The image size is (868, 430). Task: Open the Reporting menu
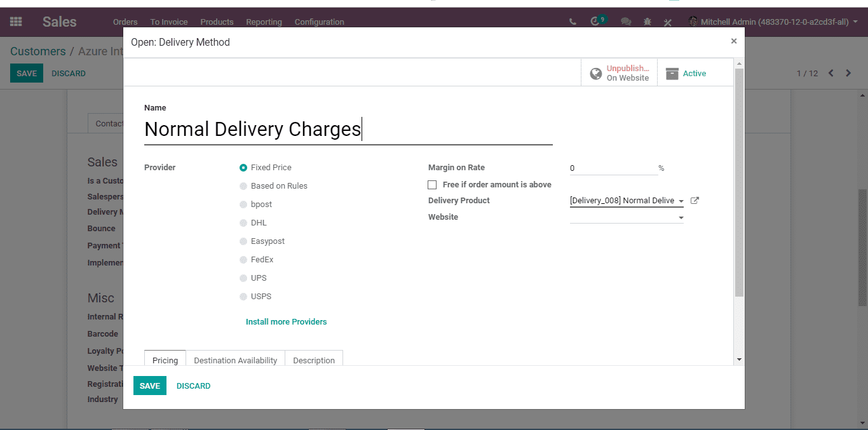point(264,22)
